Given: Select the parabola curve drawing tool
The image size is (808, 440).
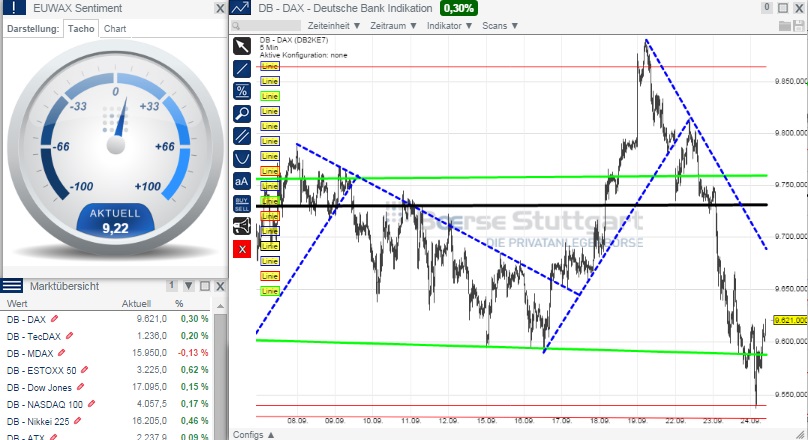Looking at the screenshot, I should pos(242,159).
